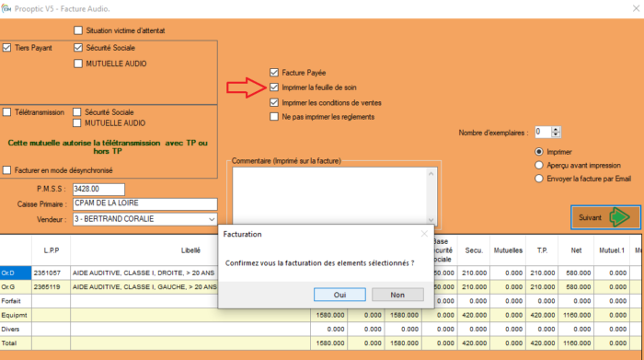Click comment box scrollbar down arrow
644x360 pixels.
tap(431, 220)
